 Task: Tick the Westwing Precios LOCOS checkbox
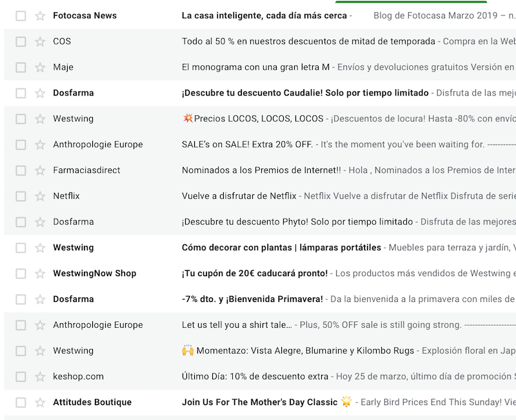(x=21, y=119)
